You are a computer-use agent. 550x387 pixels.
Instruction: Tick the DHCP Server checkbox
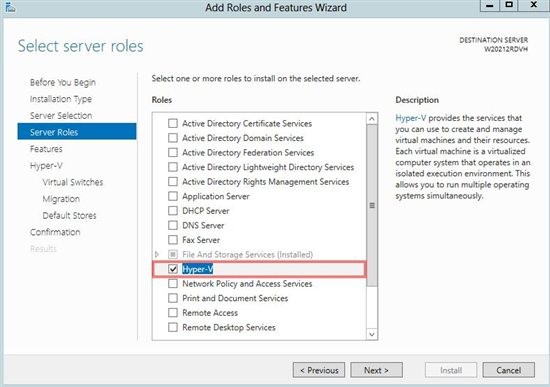click(x=173, y=211)
